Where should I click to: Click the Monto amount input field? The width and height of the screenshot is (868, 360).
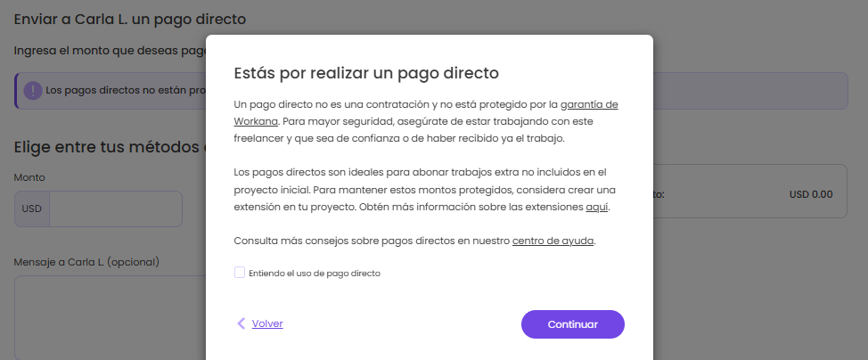[116, 209]
